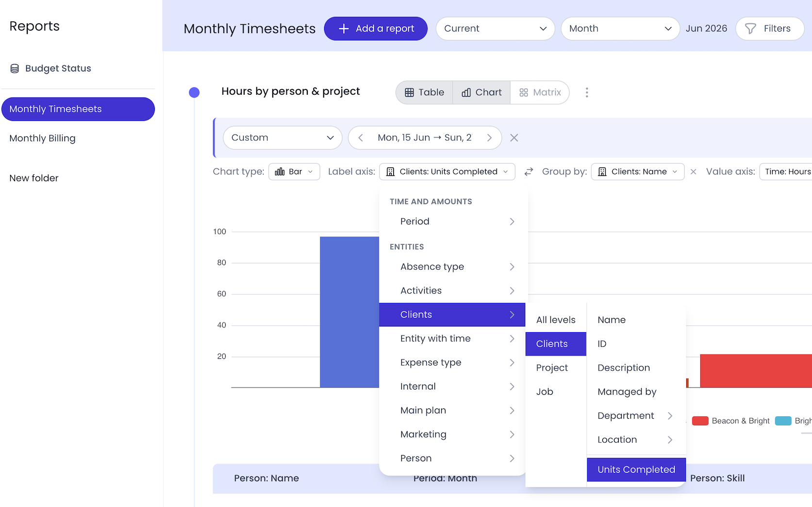The image size is (812, 507).
Task: Expand the Entity with time submenu
Action: [452, 338]
